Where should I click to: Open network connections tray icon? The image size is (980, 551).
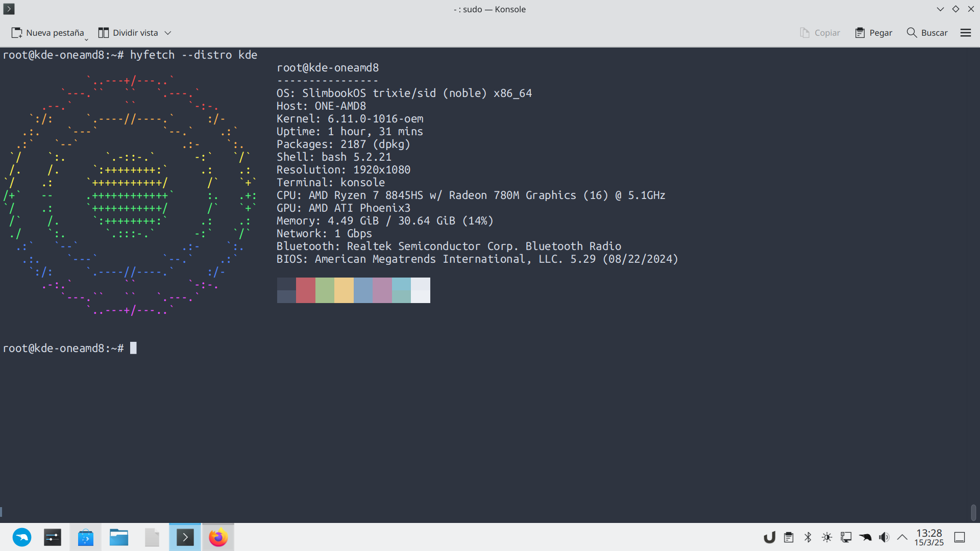click(846, 537)
